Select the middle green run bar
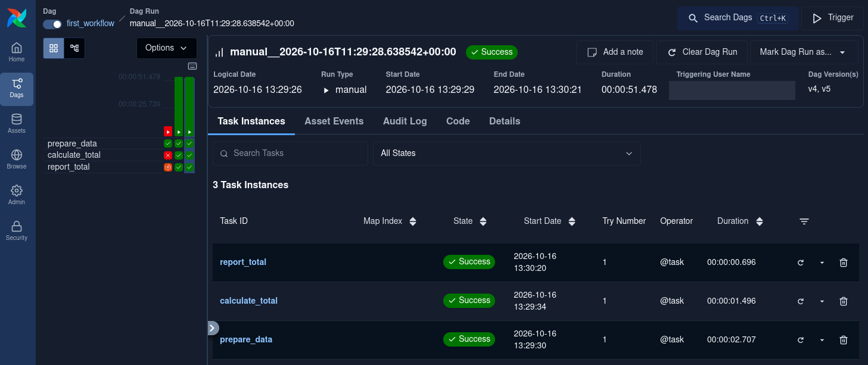Image resolution: width=868 pixels, height=365 pixels. (179, 107)
